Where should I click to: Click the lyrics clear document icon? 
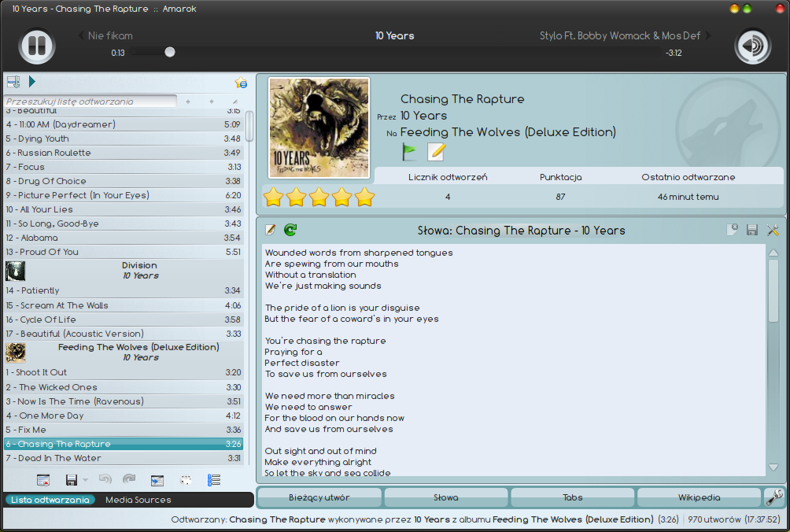click(x=732, y=230)
